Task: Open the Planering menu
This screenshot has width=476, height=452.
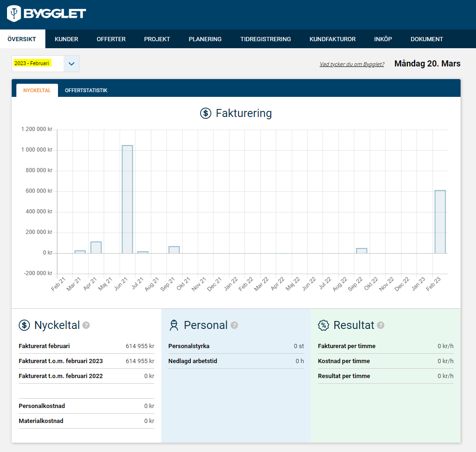Action: (x=205, y=39)
